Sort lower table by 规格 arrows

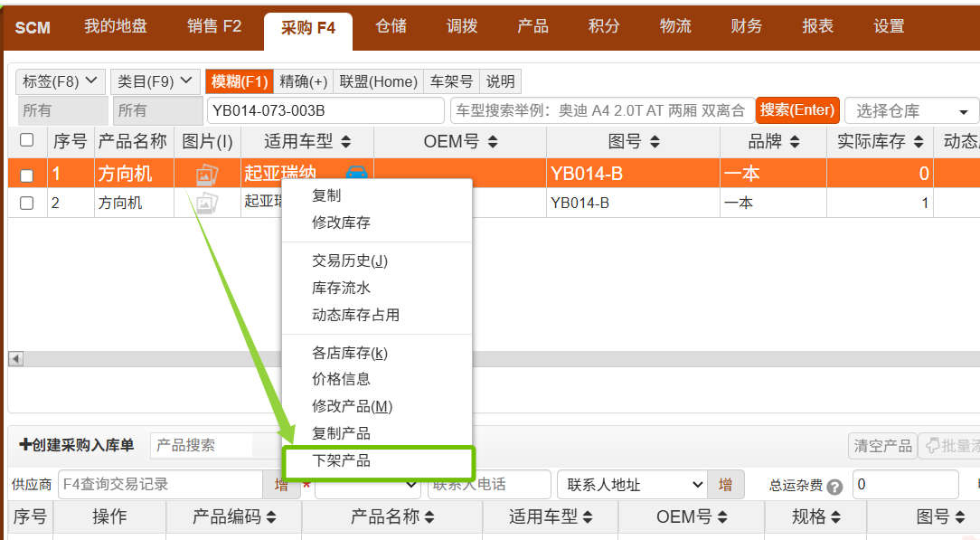[835, 516]
